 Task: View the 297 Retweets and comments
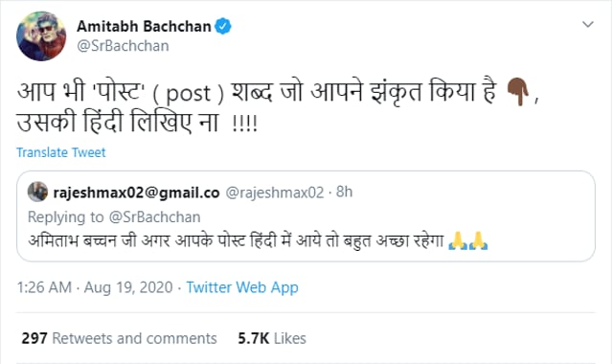(119, 338)
